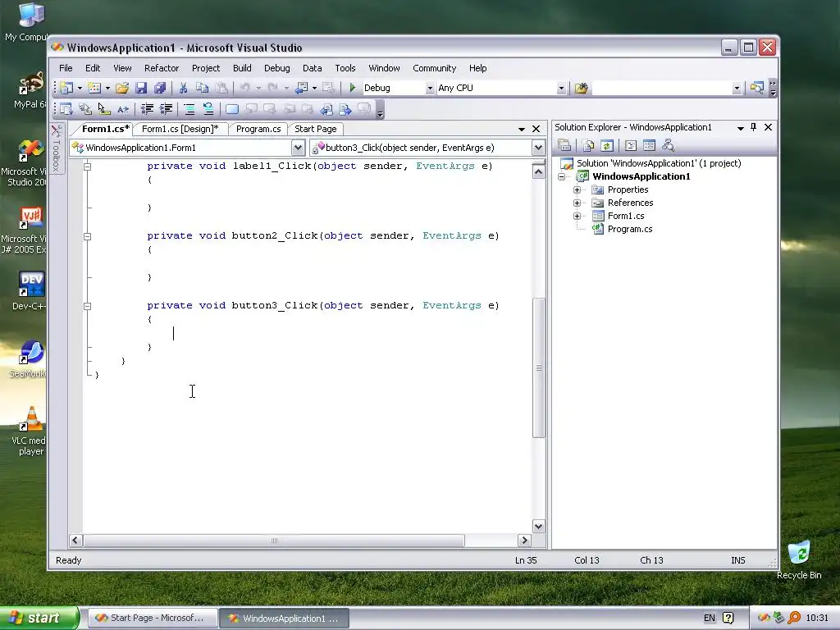Switch to Start Page - Microsoft taskbar window
840x630 pixels.
[152, 619]
